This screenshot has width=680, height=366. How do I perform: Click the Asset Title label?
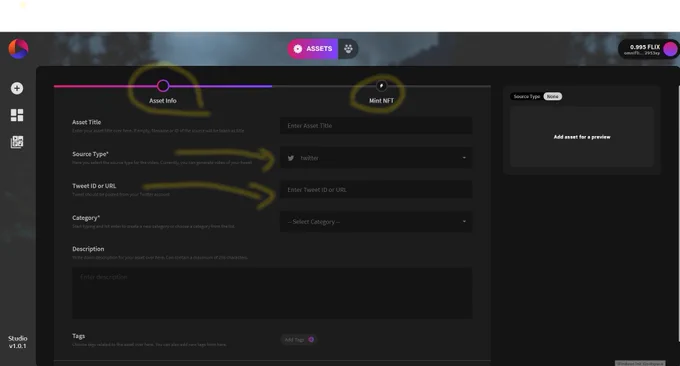pos(86,122)
